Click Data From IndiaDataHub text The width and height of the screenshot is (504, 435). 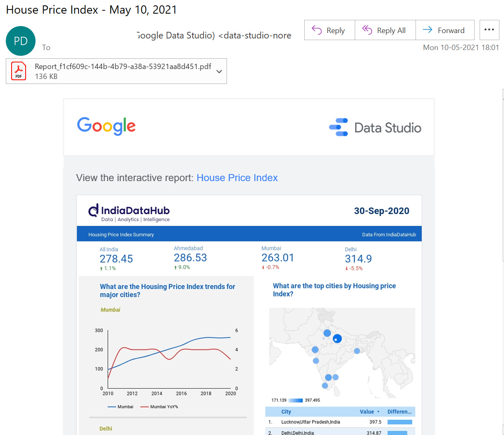click(389, 234)
